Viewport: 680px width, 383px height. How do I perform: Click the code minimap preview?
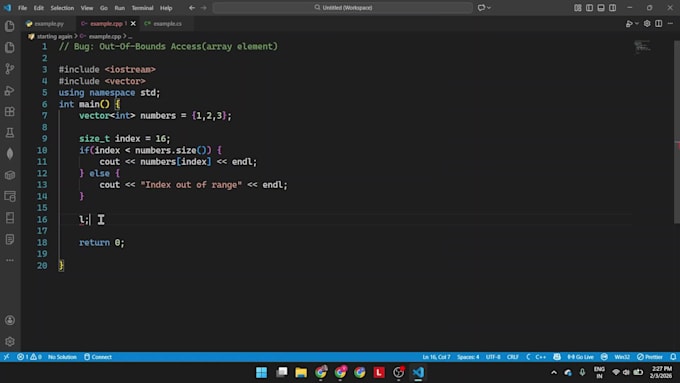coord(642,47)
